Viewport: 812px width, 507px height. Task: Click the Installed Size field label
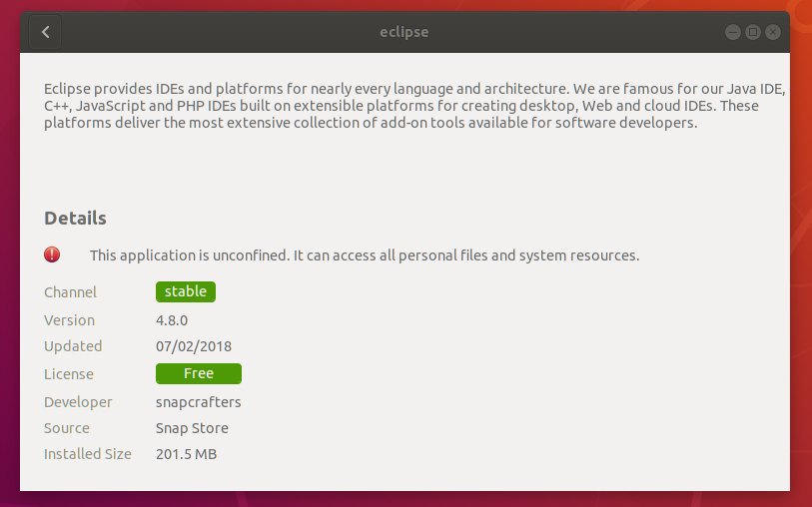pyautogui.click(x=88, y=454)
